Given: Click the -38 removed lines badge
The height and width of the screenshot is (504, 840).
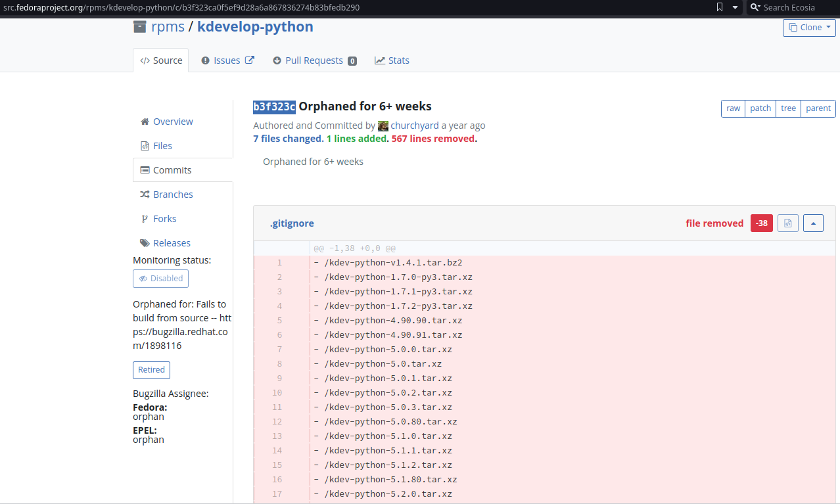Looking at the screenshot, I should (x=761, y=223).
